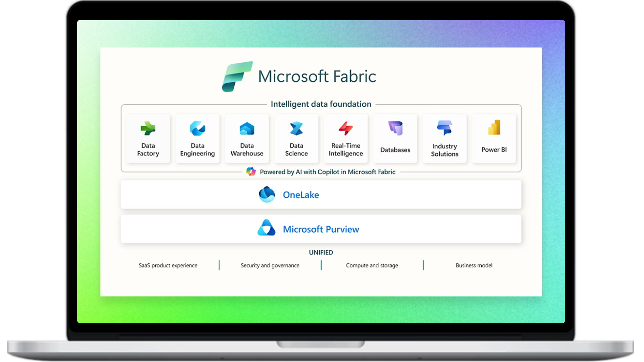The image size is (644, 362).
Task: Click the Compute and storage label
Action: [x=372, y=265]
